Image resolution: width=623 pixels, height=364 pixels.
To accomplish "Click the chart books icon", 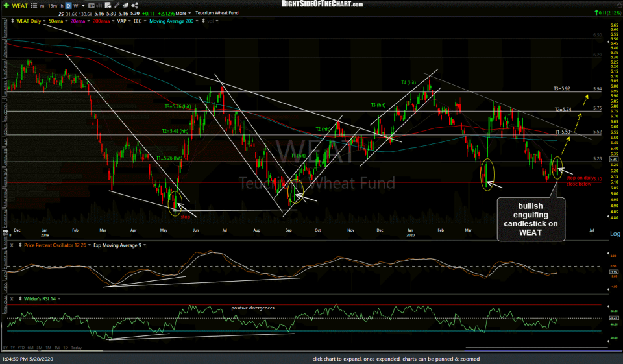I will [x=125, y=6].
